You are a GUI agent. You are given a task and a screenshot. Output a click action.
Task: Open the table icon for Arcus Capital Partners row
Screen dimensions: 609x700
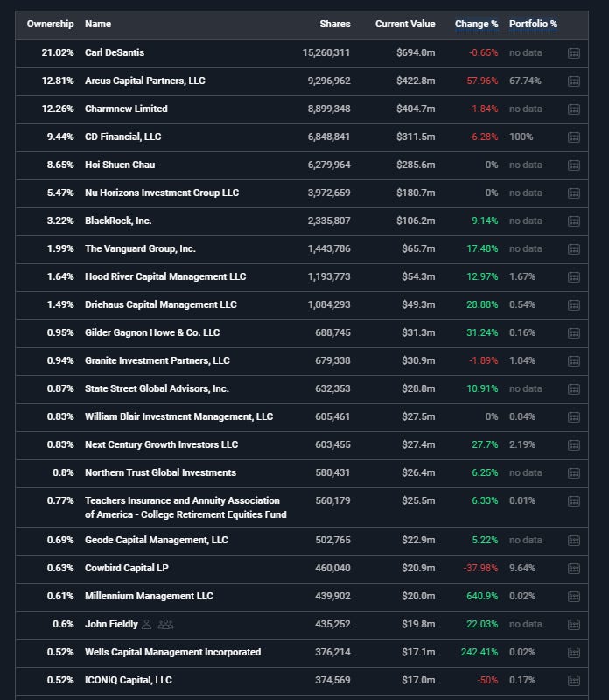click(x=574, y=81)
